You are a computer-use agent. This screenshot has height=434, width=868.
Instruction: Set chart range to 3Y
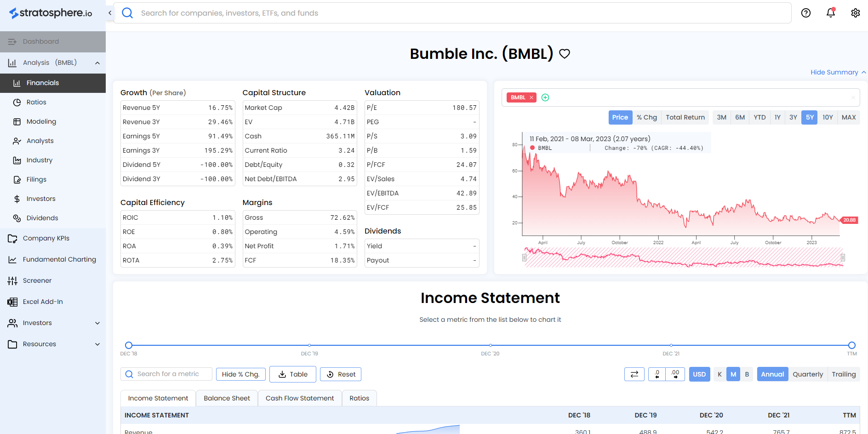[x=793, y=117]
